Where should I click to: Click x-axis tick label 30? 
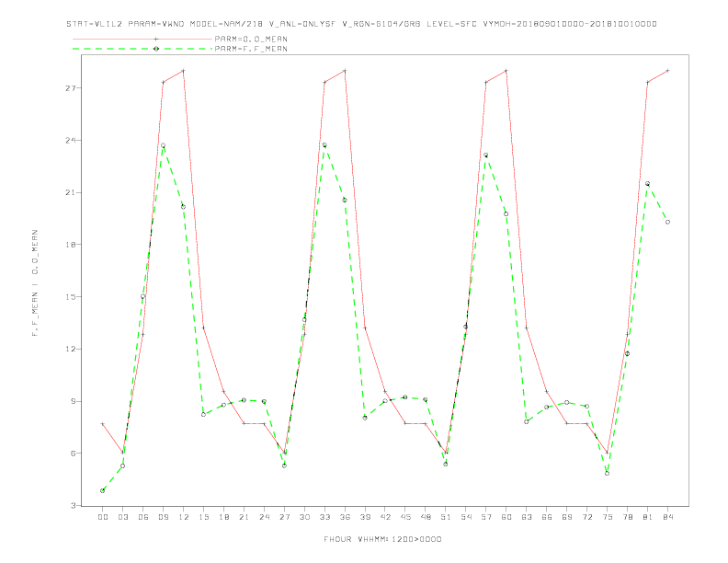click(x=304, y=517)
